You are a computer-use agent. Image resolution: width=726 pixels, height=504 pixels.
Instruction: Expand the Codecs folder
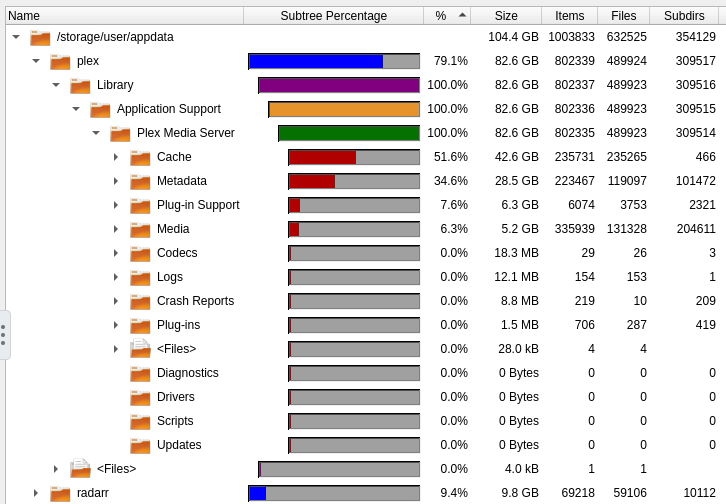pyautogui.click(x=116, y=253)
